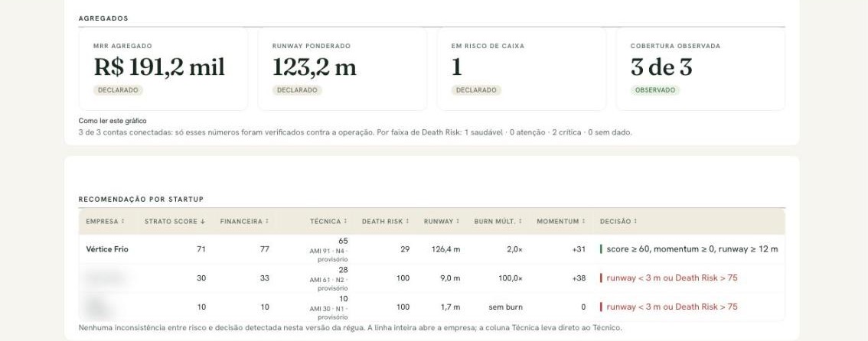
Task: Click runway value 9,0 m
Action: [x=450, y=278]
